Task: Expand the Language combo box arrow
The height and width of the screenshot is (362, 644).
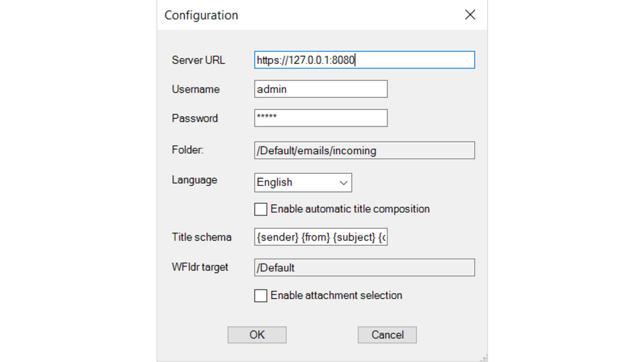Action: pyautogui.click(x=343, y=182)
